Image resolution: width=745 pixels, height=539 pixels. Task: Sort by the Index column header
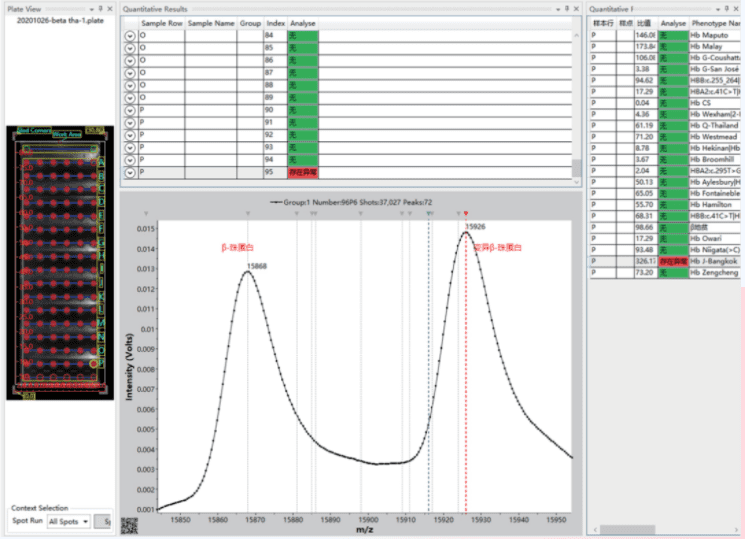click(x=275, y=22)
